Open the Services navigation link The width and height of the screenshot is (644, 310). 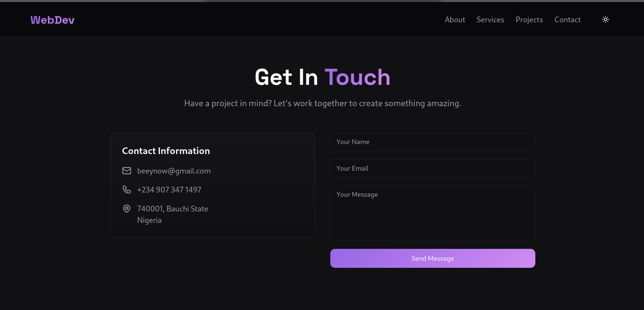pyautogui.click(x=490, y=19)
